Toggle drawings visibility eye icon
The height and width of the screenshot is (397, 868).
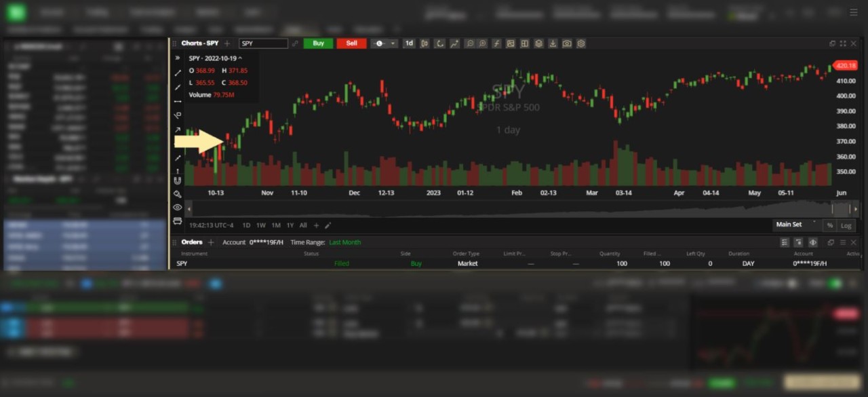click(x=178, y=207)
